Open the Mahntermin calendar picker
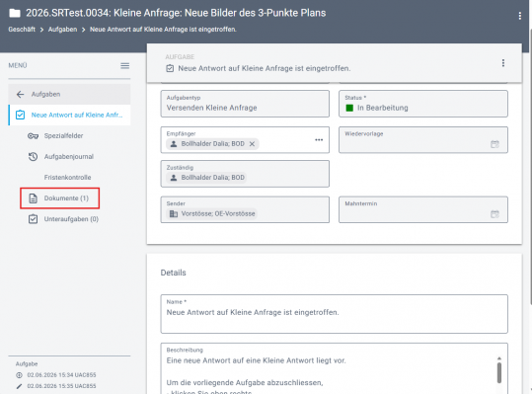The image size is (532, 394). (494, 214)
